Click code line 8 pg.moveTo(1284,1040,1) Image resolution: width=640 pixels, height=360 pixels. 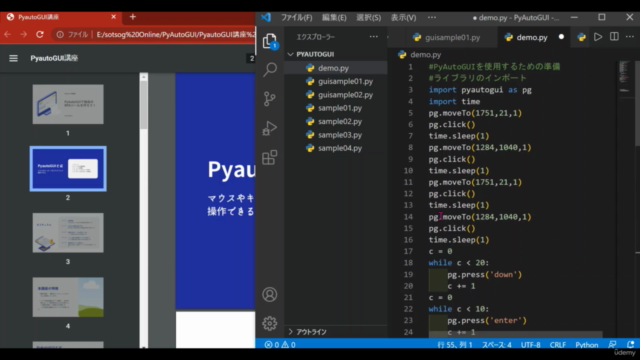click(x=480, y=147)
